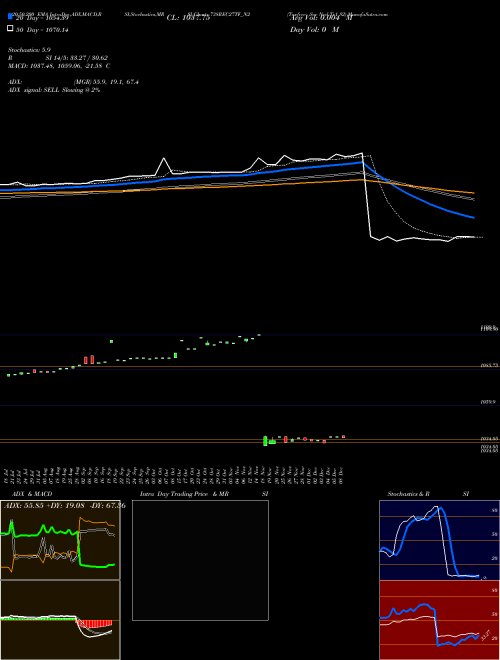The image size is (500, 660).
Task: Click the MACD values readout line
Action: click(x=59, y=66)
